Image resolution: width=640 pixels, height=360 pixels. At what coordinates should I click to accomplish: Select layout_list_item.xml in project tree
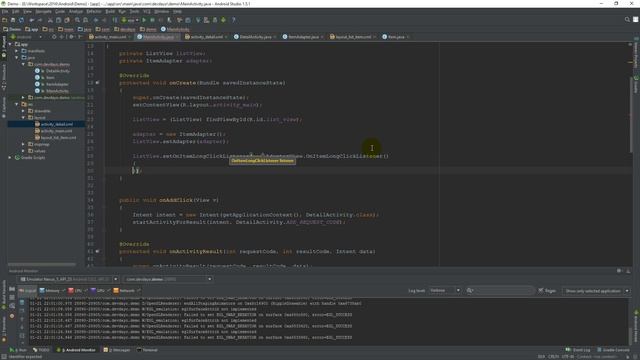click(x=58, y=138)
